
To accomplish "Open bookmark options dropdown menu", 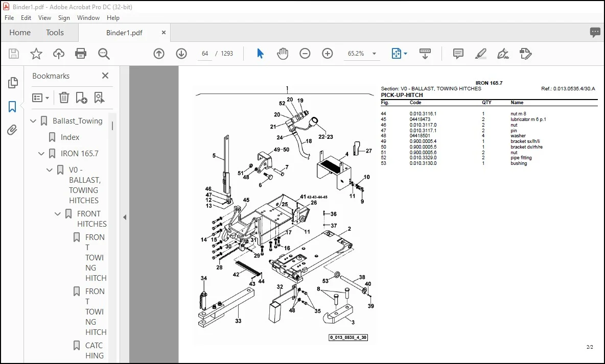I will point(40,98).
